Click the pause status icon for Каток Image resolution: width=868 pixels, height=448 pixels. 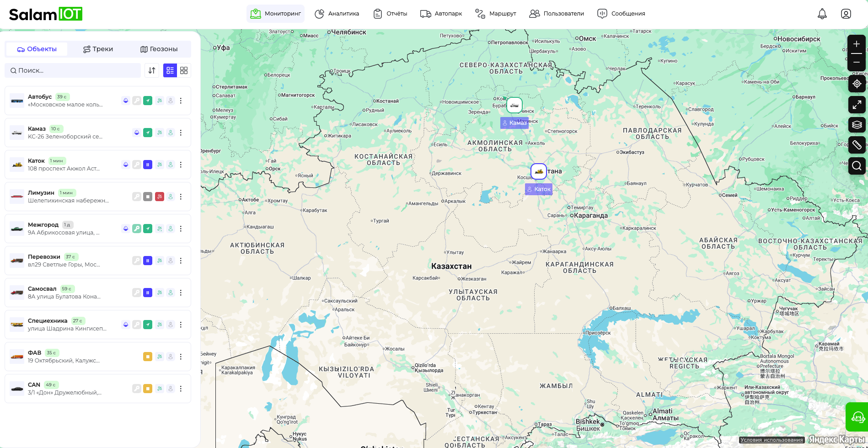point(148,165)
